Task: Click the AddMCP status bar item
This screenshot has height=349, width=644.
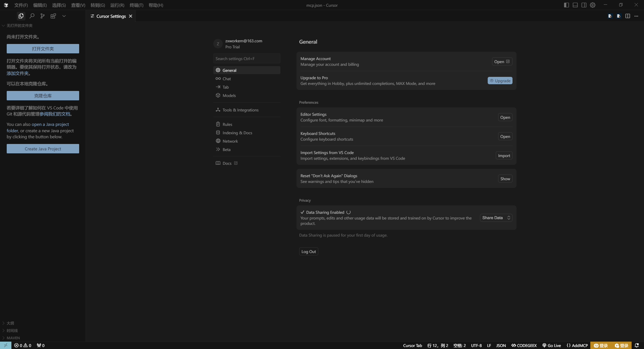Action: pyautogui.click(x=577, y=345)
